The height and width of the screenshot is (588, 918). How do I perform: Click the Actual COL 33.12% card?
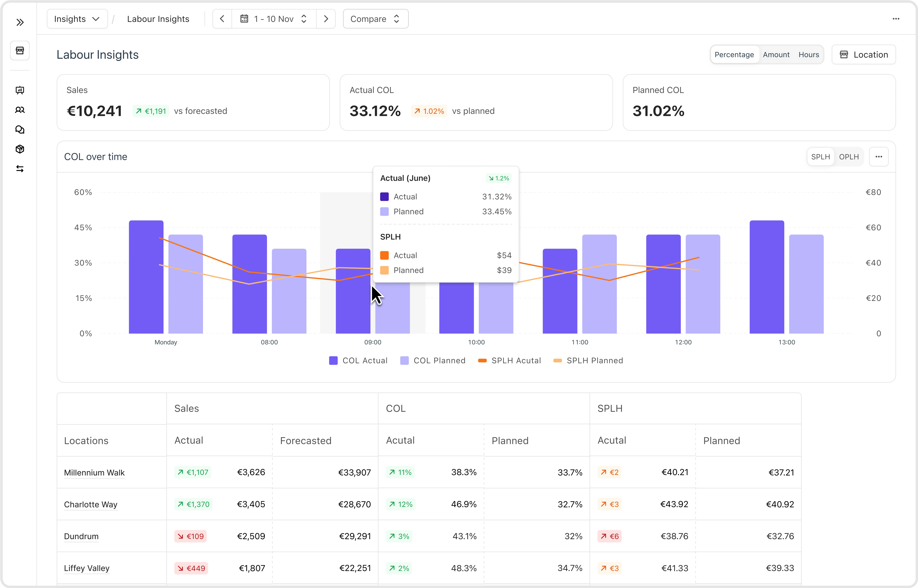point(476,102)
